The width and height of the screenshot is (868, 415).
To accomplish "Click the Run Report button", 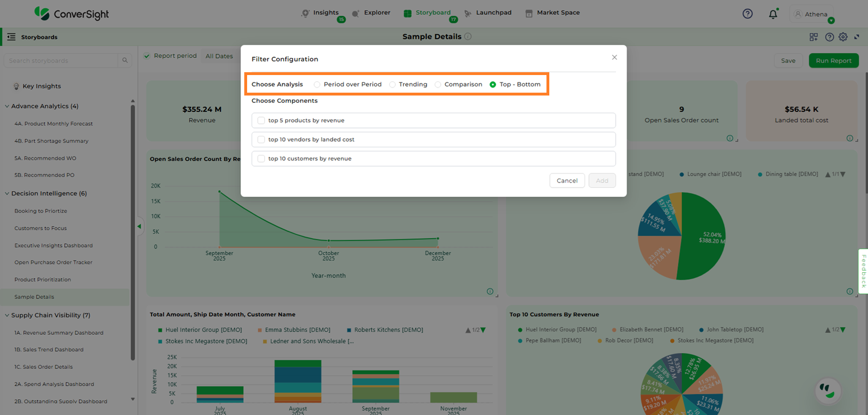I will coord(833,61).
